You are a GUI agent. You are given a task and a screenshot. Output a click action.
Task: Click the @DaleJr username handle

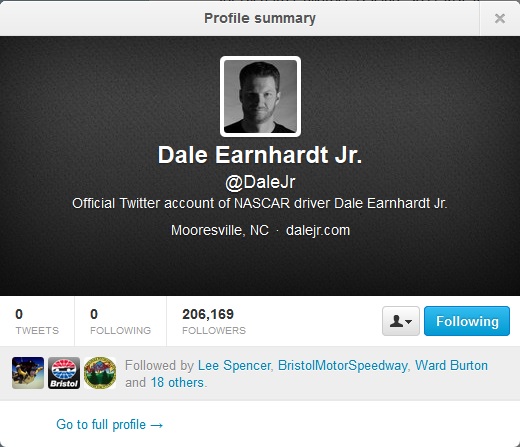point(260,182)
